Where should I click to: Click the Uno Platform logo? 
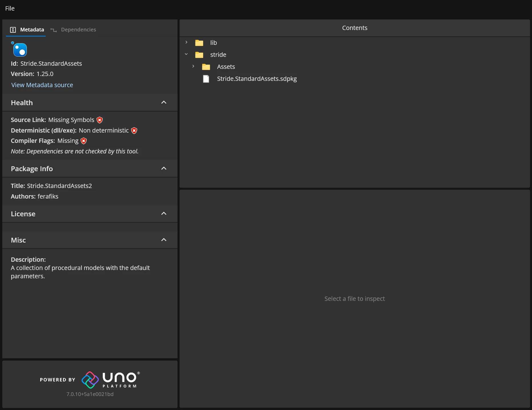[x=111, y=380]
